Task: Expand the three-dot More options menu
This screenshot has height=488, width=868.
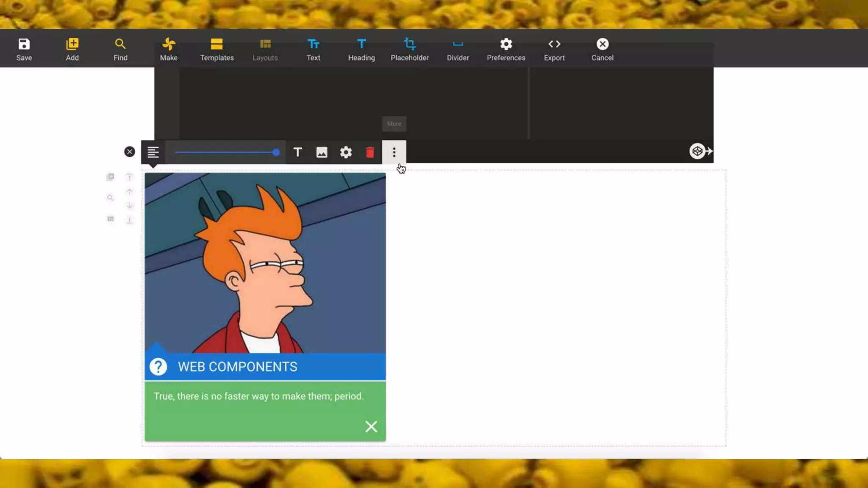Action: [394, 152]
